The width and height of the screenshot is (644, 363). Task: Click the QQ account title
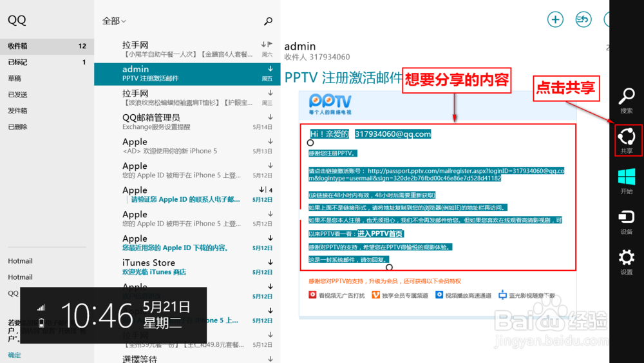point(17,20)
